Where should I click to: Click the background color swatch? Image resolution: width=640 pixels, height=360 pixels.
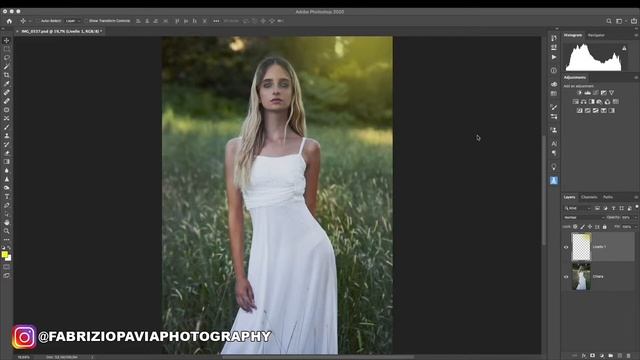(x=9, y=258)
